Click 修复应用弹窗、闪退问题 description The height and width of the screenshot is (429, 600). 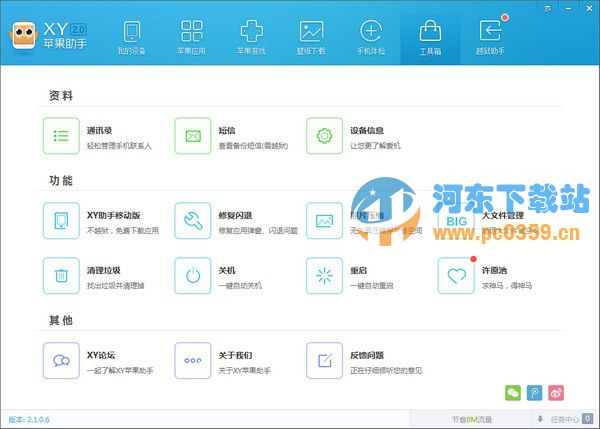[x=258, y=231]
